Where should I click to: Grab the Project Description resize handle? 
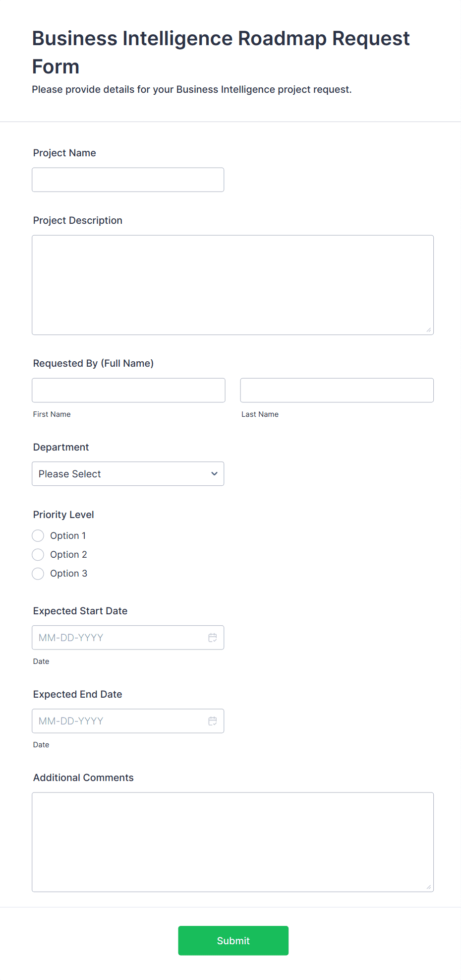coord(429,330)
